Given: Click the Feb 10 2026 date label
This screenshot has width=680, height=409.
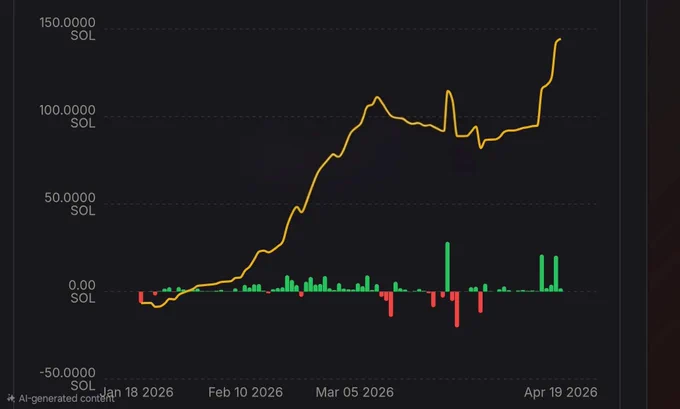Looking at the screenshot, I should tap(245, 392).
